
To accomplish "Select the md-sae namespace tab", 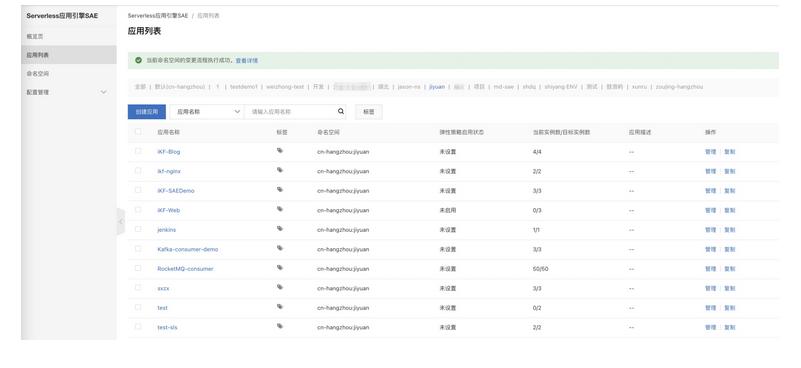I will coord(503,87).
